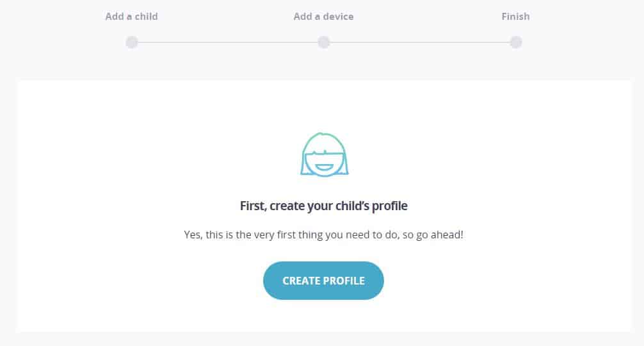
Task: Open the Add a child step label
Action: tap(131, 17)
